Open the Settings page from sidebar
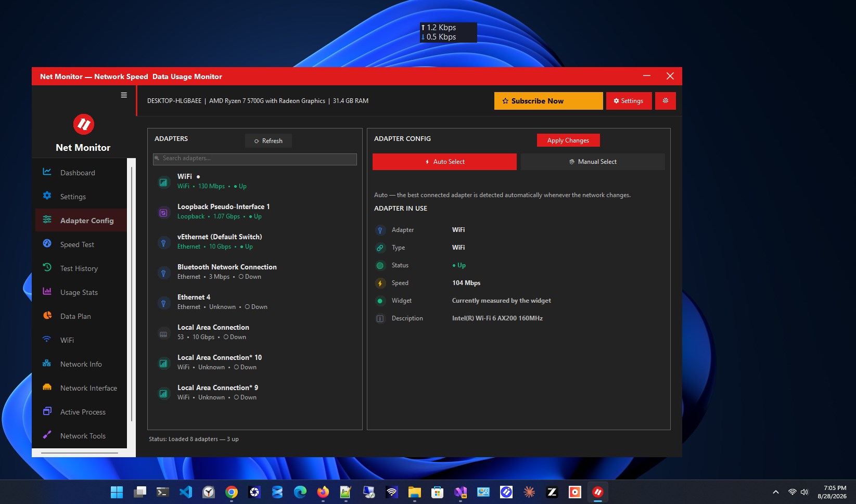856x504 pixels. [x=81, y=197]
